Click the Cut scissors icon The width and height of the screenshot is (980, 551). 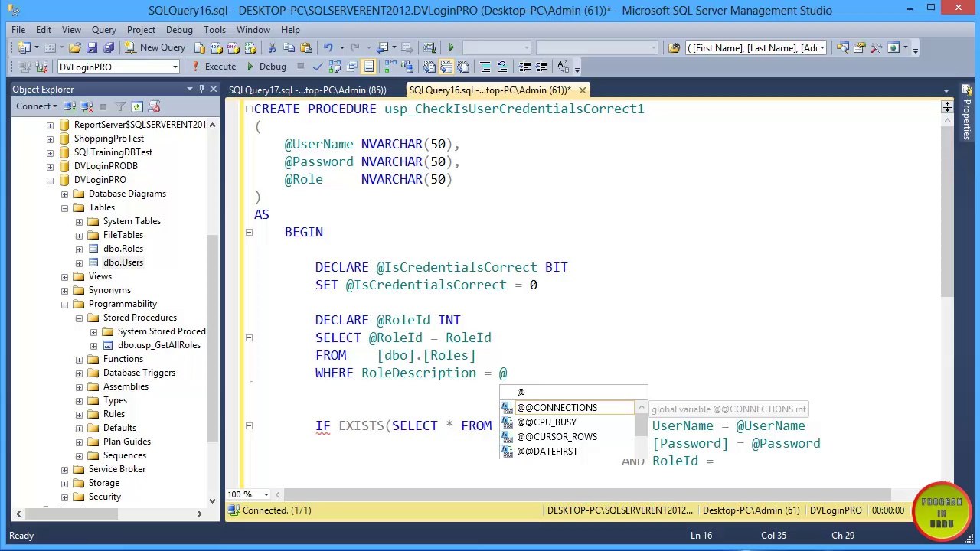point(273,47)
